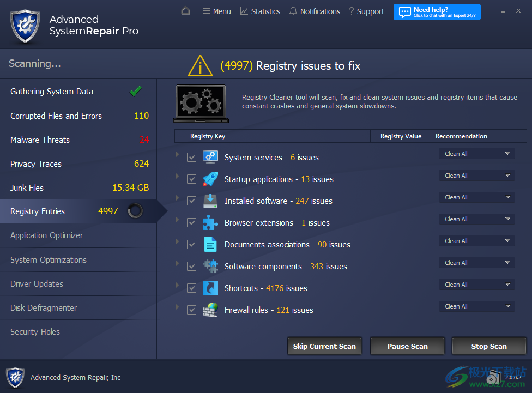Select Junk Files in the sidebar
Viewport: 532px width, 393px height.
78,188
